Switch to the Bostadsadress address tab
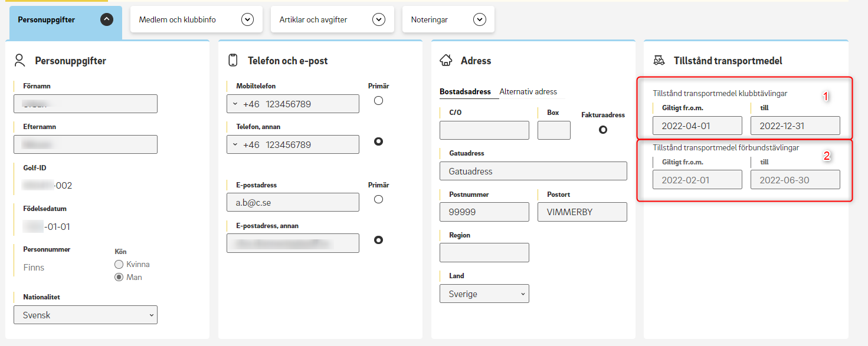This screenshot has height=346, width=868. point(465,92)
